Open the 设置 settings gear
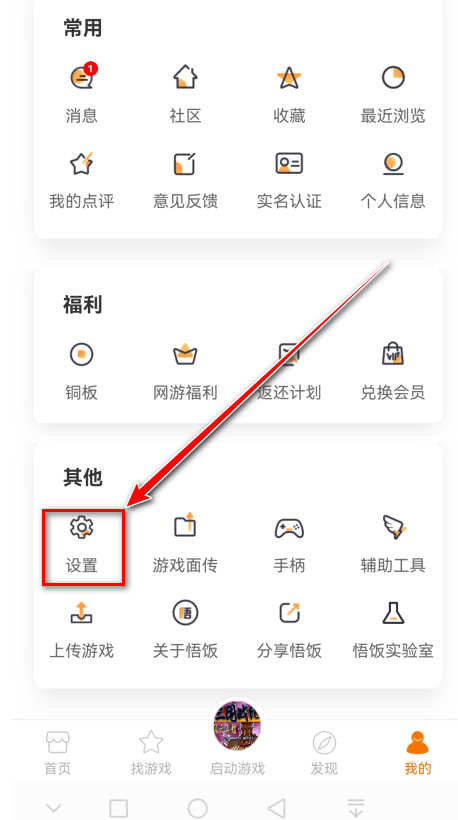The height and width of the screenshot is (820, 458). click(82, 527)
